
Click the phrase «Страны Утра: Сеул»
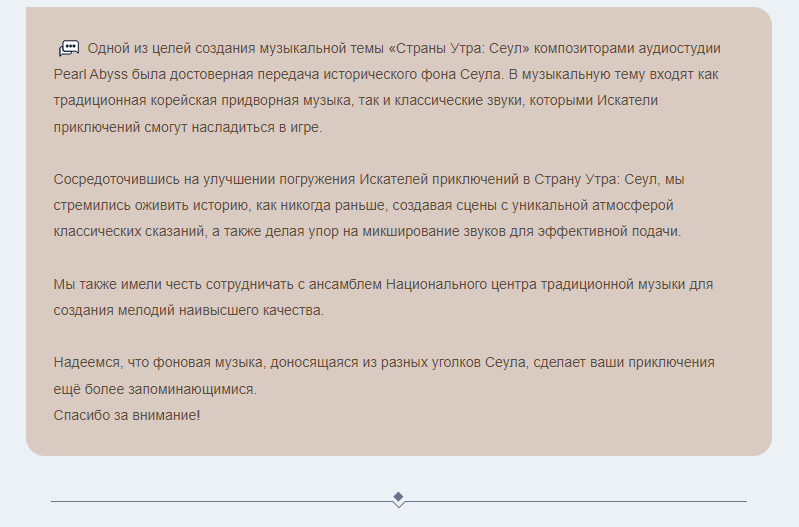coord(459,48)
